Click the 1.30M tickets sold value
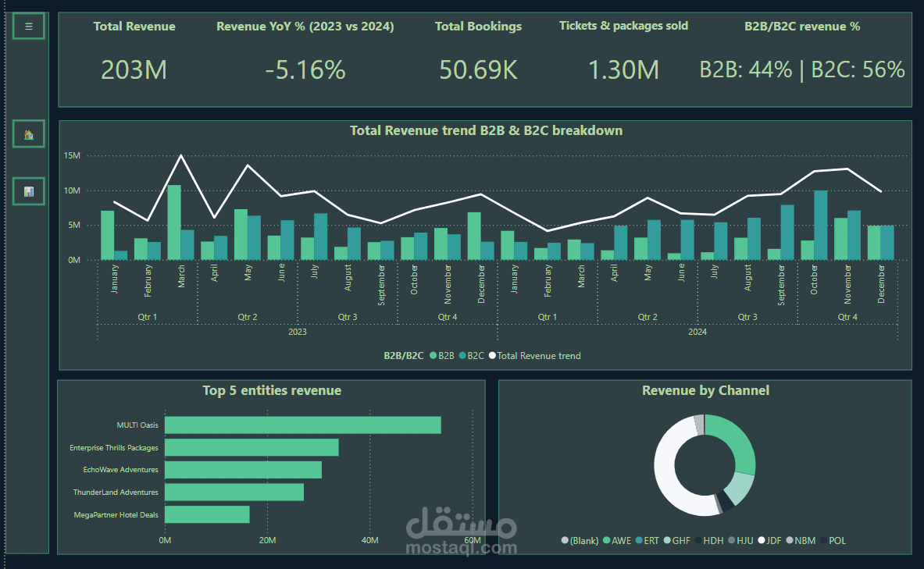 click(623, 70)
